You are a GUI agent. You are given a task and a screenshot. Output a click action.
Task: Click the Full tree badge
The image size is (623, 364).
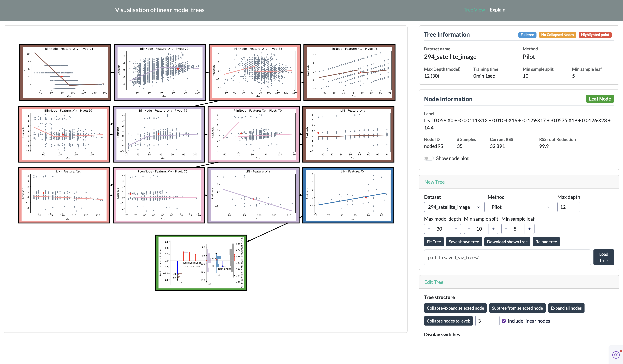click(x=527, y=35)
